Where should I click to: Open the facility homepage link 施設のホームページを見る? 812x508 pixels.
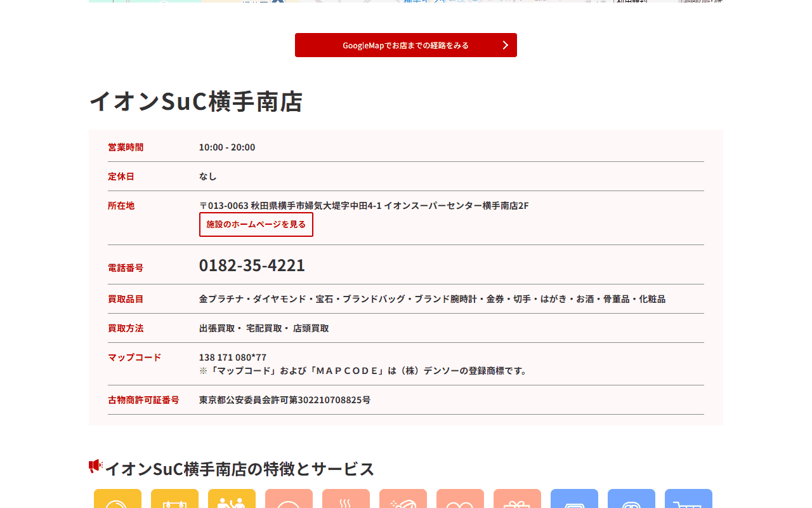(256, 224)
